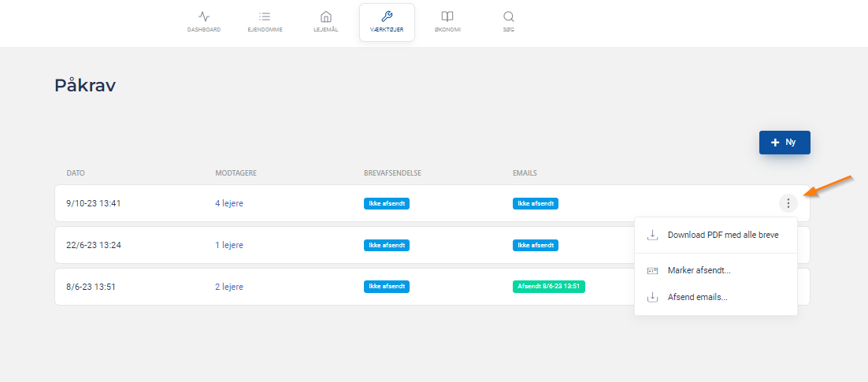The image size is (868, 382).
Task: Go to Ejendomme list icon
Action: coord(265,17)
